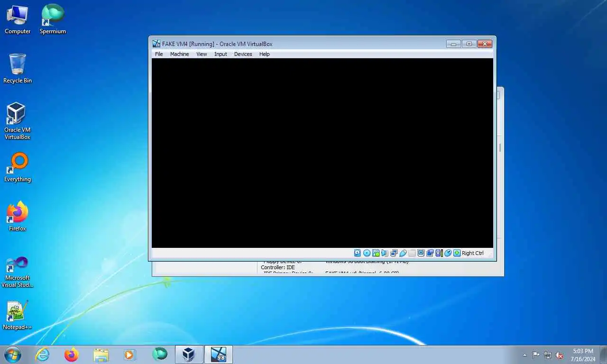Launch Firefox from the taskbar

tap(72, 355)
